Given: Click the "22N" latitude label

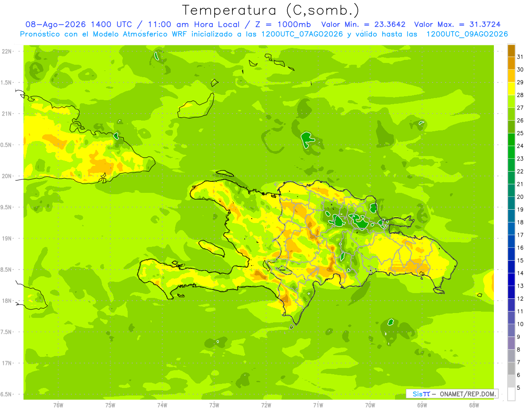Looking at the screenshot, I should 8,51.
